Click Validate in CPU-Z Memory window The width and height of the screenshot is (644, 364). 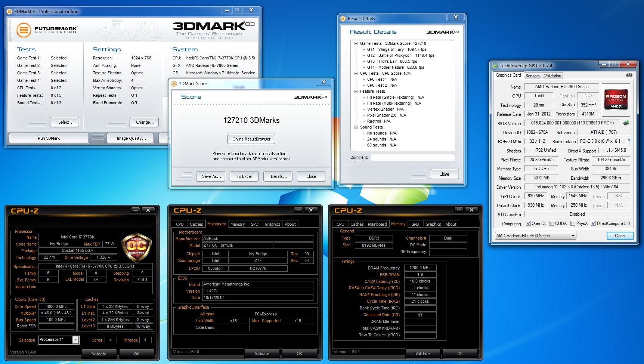click(422, 354)
